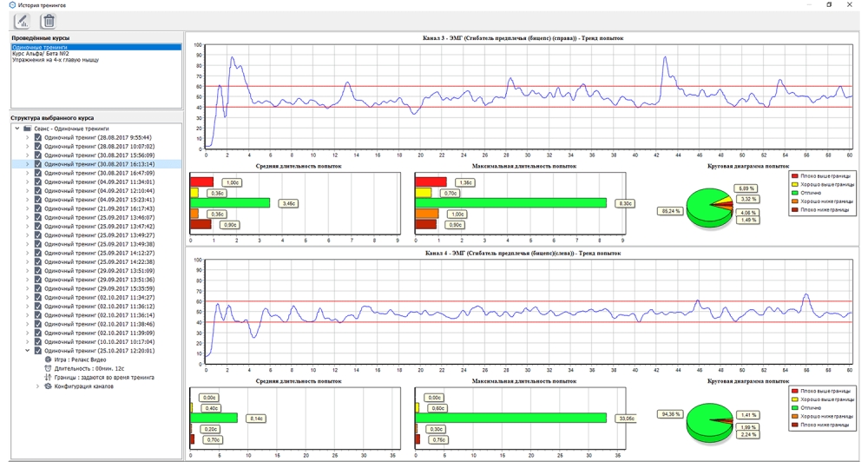Uncheck training 28.08.2017 9:55:44 checkbox

click(x=37, y=137)
